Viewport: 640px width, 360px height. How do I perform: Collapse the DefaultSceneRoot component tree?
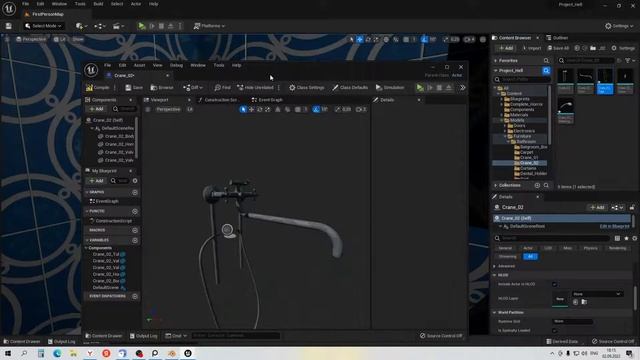[92, 128]
